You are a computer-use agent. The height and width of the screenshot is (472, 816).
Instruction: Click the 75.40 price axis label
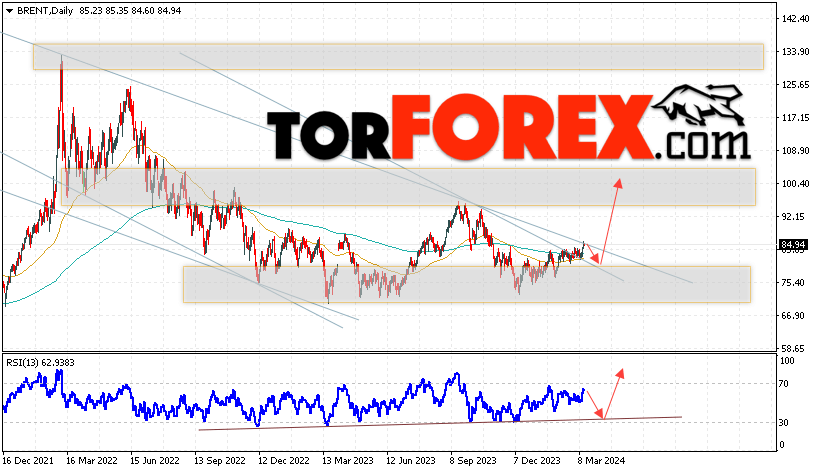tap(794, 283)
